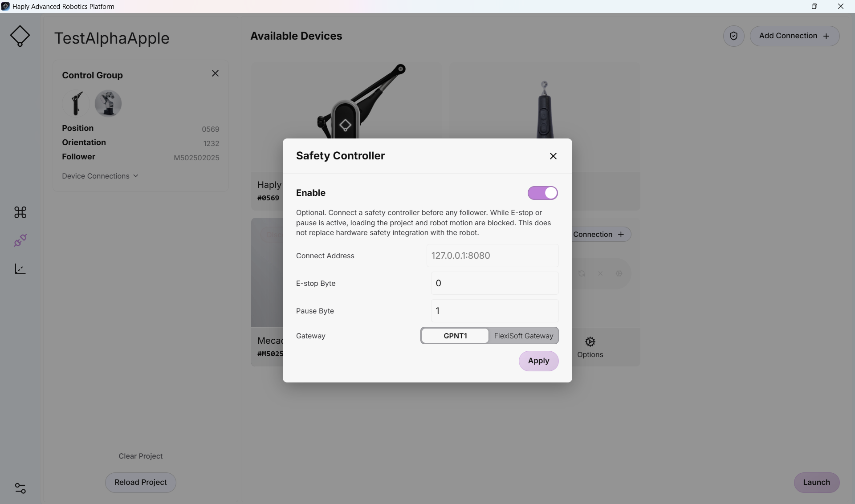Remove the Control Group panel
Image resolution: width=855 pixels, height=504 pixels.
[x=215, y=73]
